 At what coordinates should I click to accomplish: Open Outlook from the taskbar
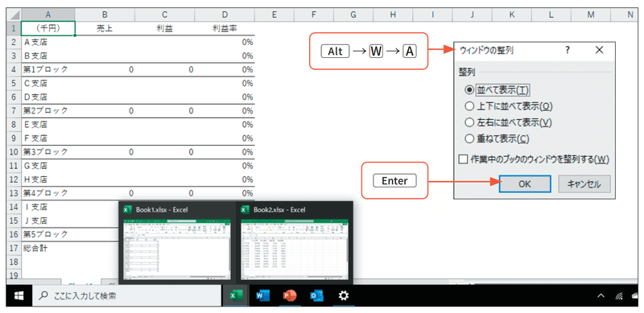316,296
